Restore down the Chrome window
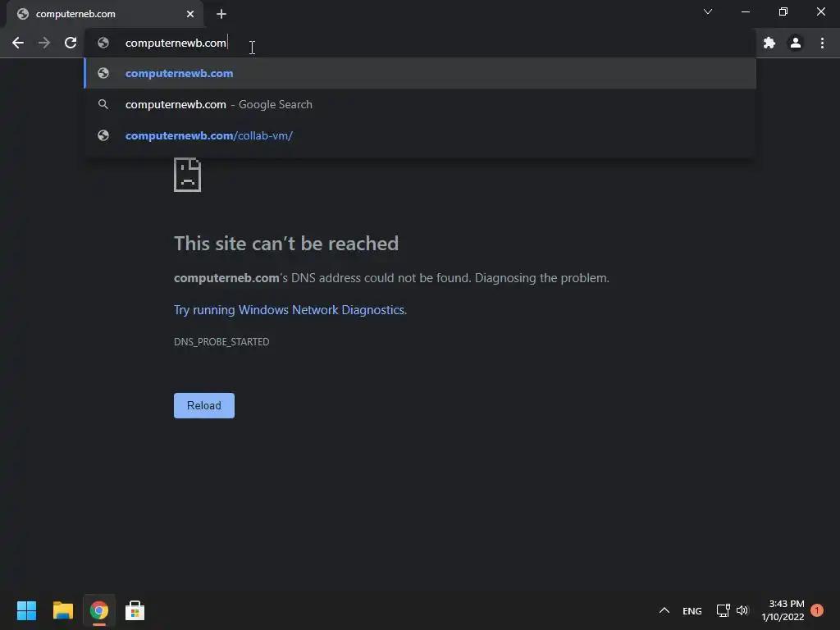Viewport: 840px width, 630px height. 783,11
